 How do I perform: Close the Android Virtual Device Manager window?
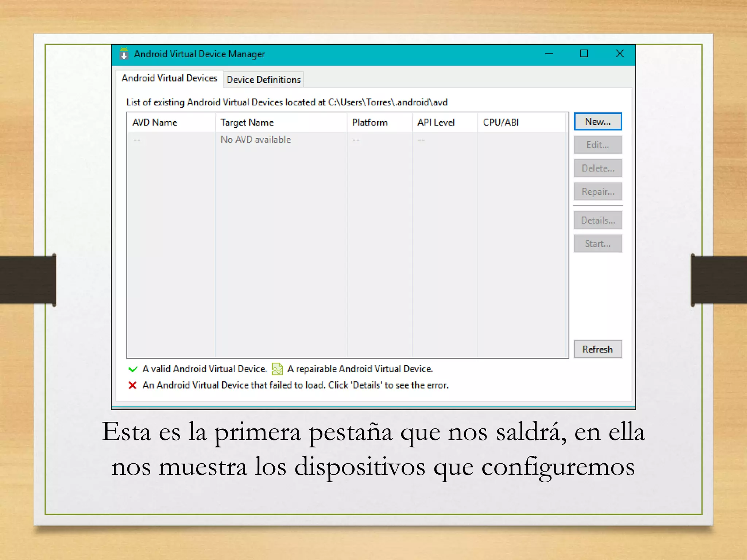pos(620,54)
